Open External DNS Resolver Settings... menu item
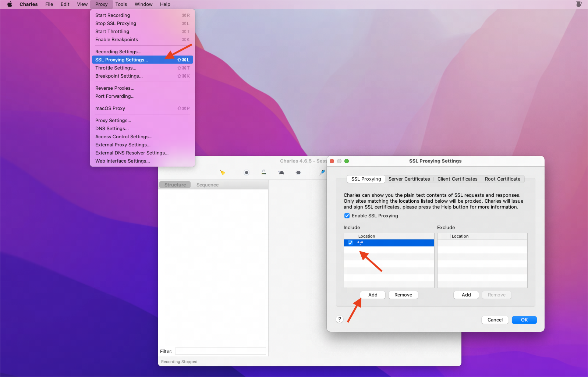Image resolution: width=588 pixels, height=377 pixels. point(142,153)
